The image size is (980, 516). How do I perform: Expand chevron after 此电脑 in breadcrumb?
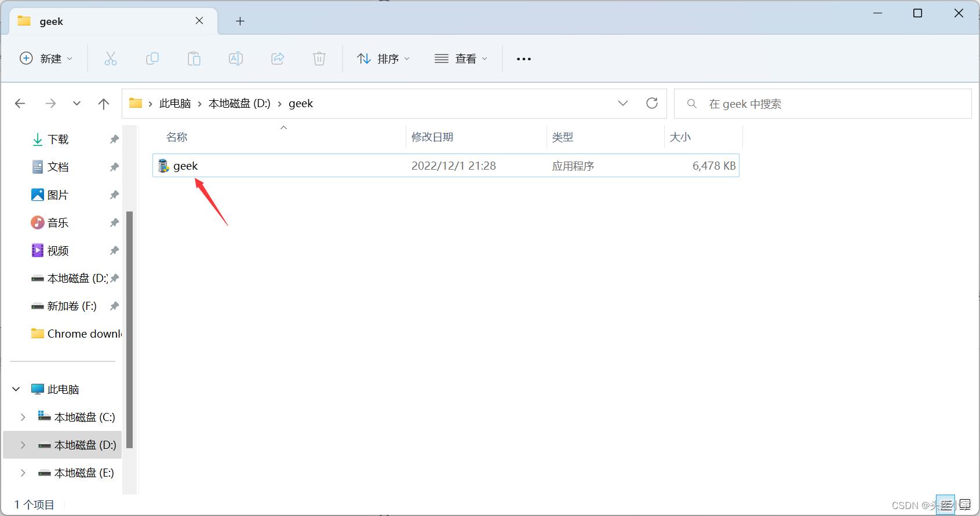tap(199, 104)
